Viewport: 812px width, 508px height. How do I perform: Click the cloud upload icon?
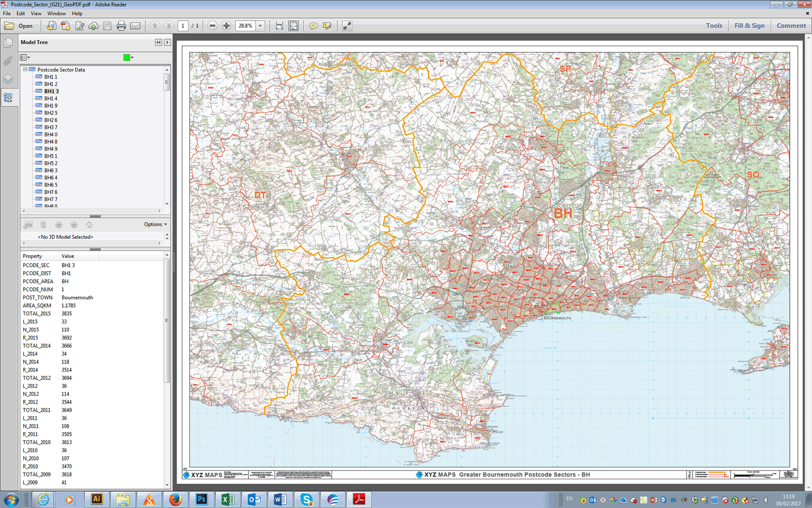click(x=94, y=25)
